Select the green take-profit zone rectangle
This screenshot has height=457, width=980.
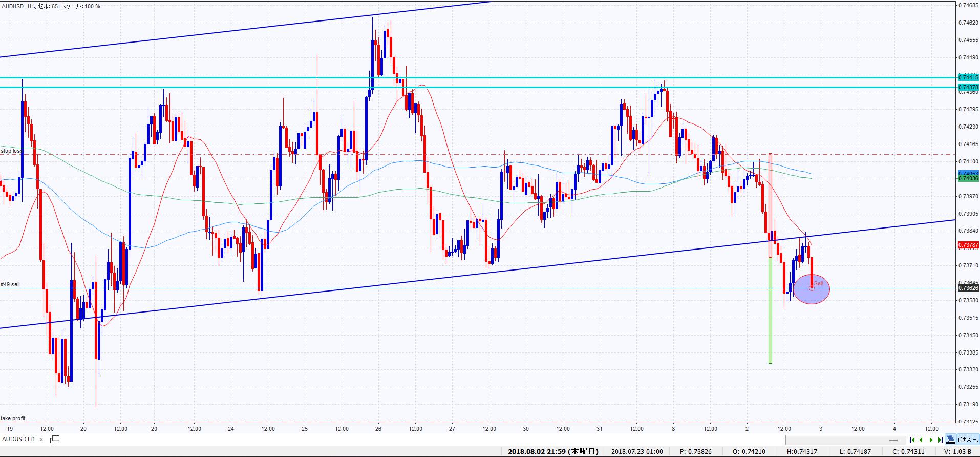pyautogui.click(x=770, y=310)
